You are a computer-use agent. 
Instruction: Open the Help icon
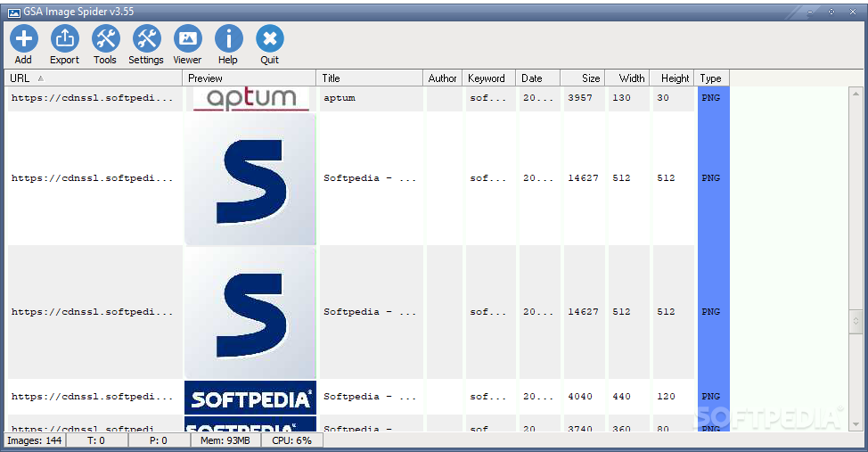point(228,45)
